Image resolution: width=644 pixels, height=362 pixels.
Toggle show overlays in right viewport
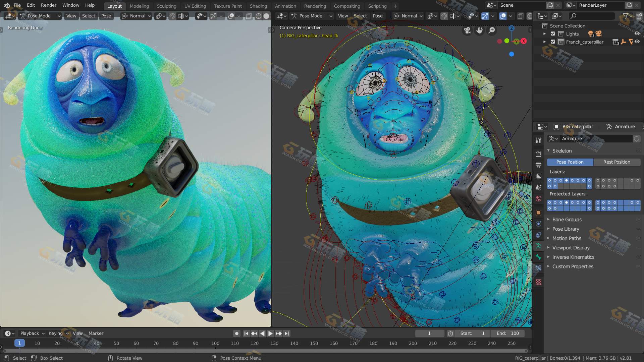[502, 16]
